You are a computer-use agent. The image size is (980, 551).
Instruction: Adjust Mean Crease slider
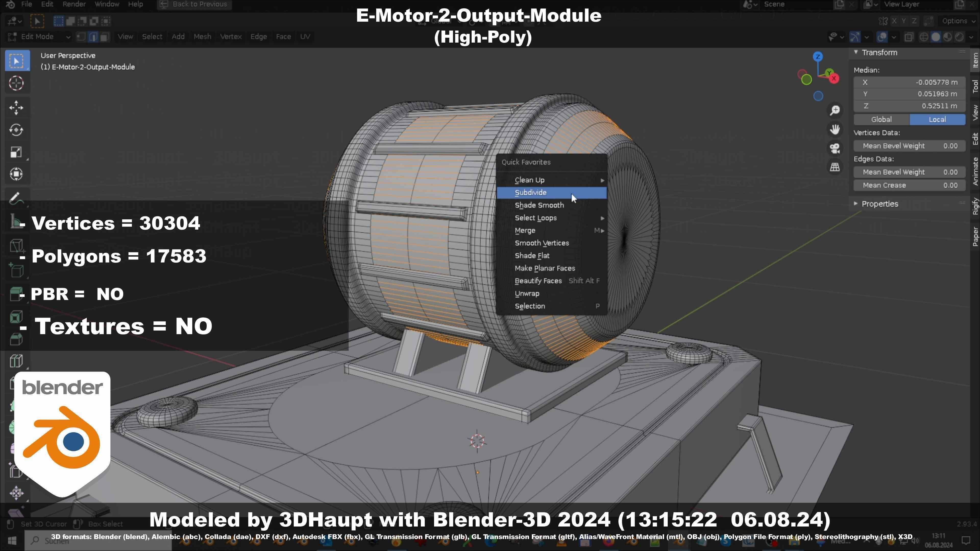tap(909, 185)
